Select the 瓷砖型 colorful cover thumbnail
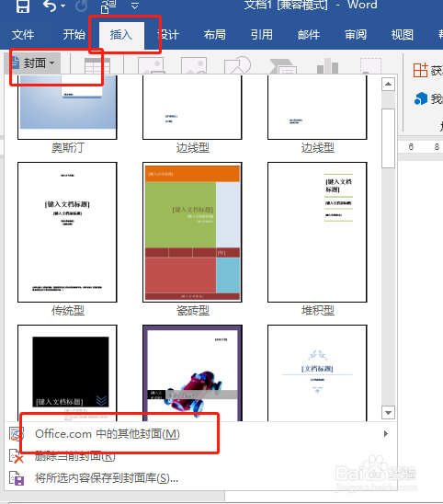 192,232
